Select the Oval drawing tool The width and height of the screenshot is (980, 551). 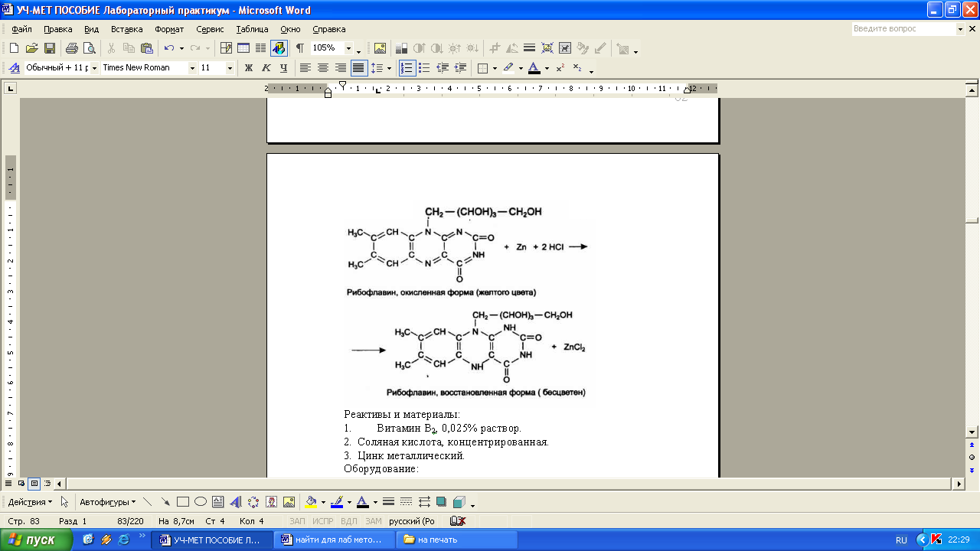point(200,502)
